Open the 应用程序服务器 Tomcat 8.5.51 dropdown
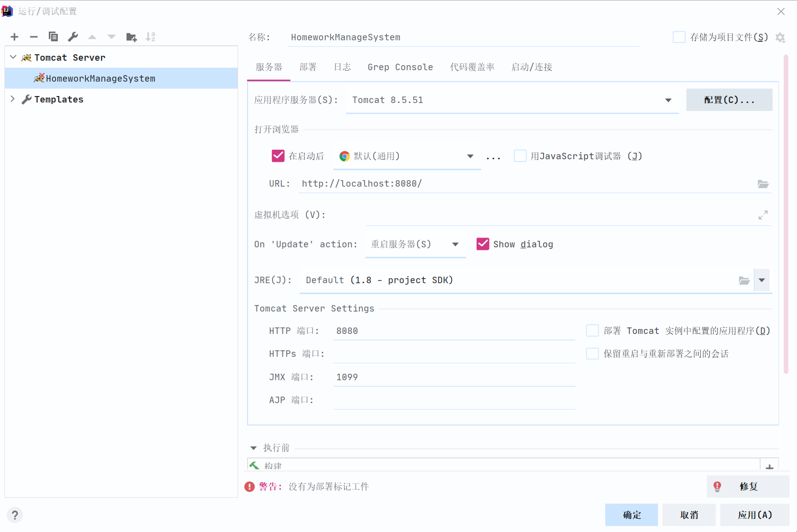Viewport: 797px width, 532px height. pos(512,100)
